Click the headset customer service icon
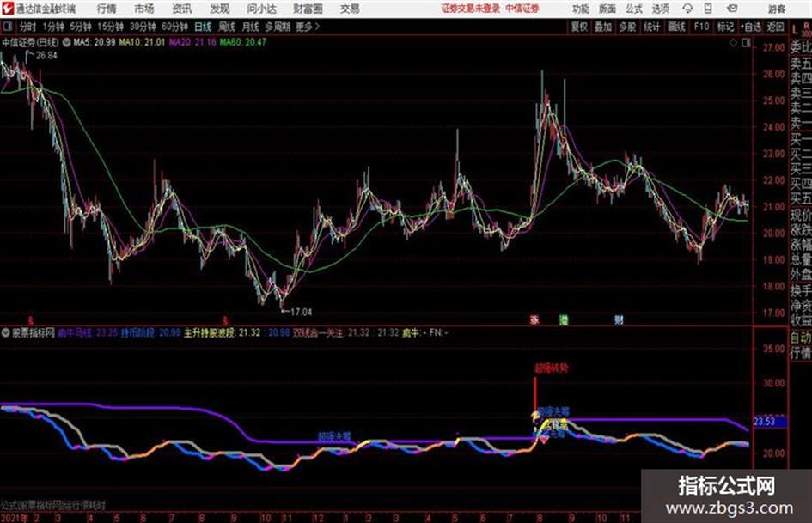 [x=687, y=9]
